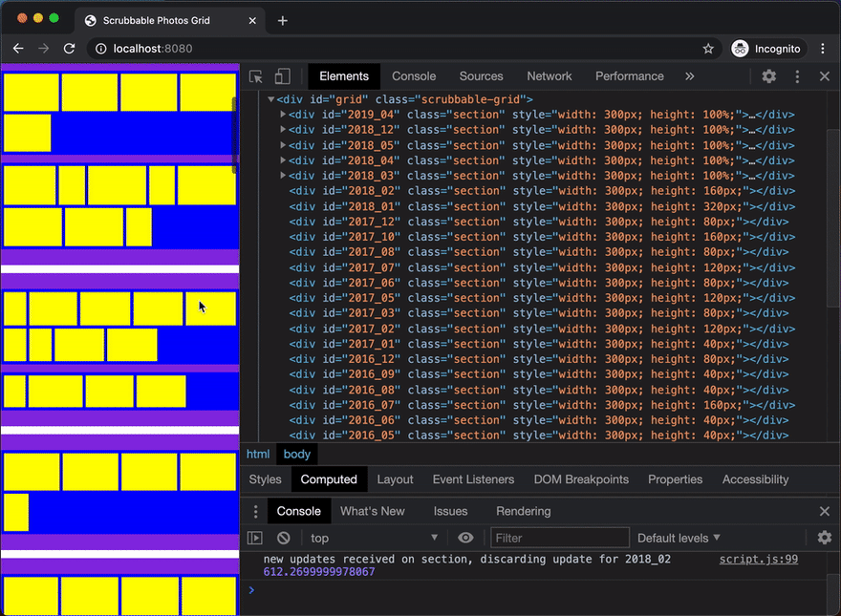Select the drawer Console tab
The height and width of the screenshot is (616, 841).
click(x=299, y=511)
